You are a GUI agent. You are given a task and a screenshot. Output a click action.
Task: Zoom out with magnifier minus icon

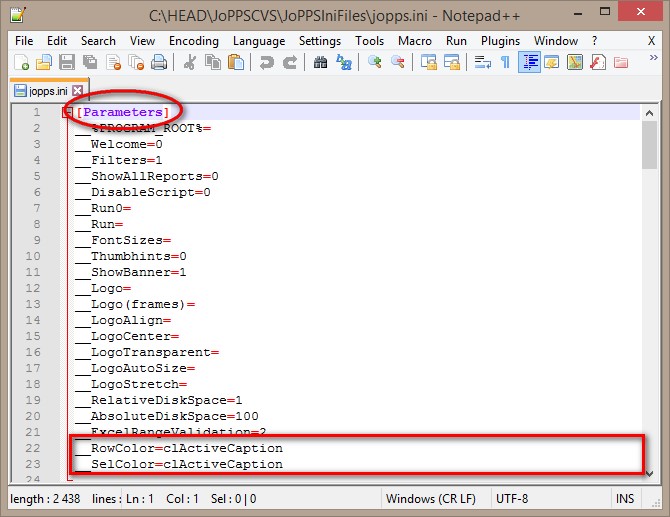point(398,62)
